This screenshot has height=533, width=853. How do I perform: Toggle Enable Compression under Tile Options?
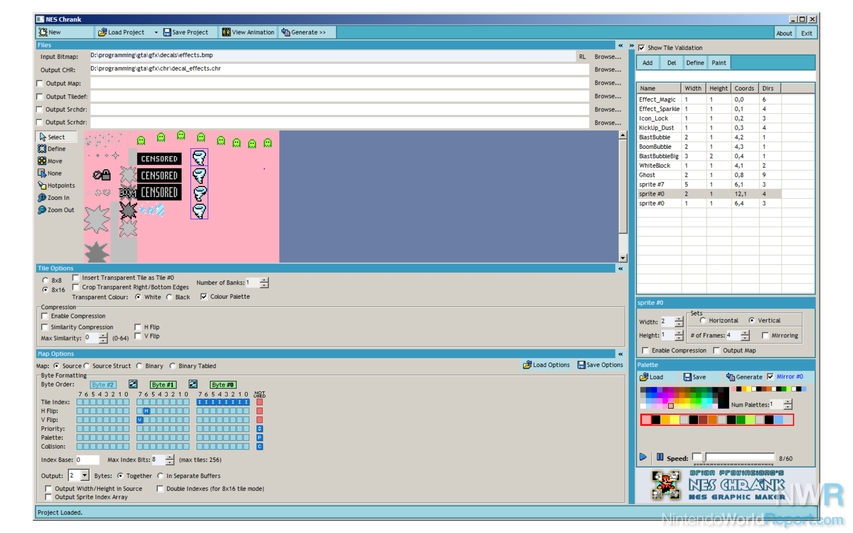pos(45,316)
